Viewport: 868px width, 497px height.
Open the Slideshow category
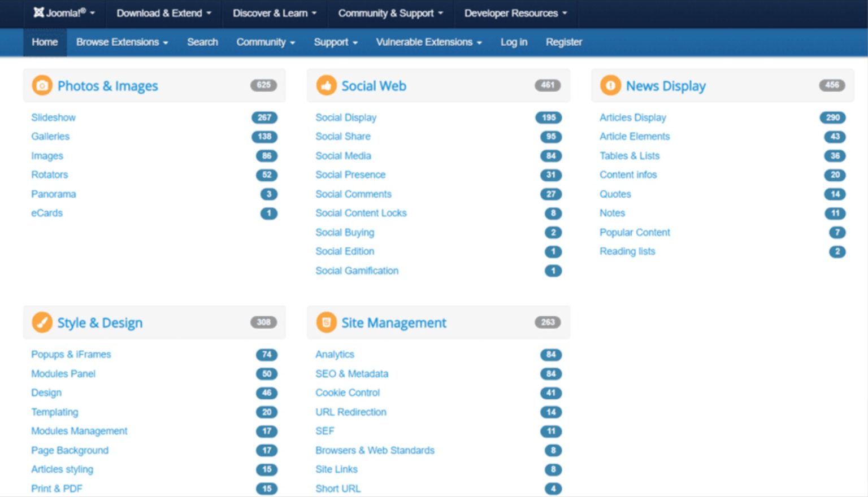click(x=53, y=117)
